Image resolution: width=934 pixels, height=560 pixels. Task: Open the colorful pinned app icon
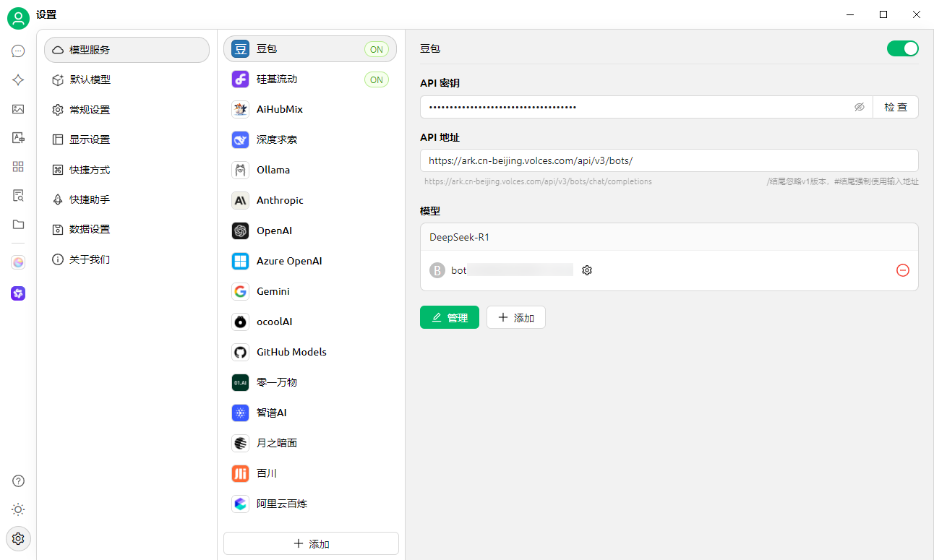[18, 262]
